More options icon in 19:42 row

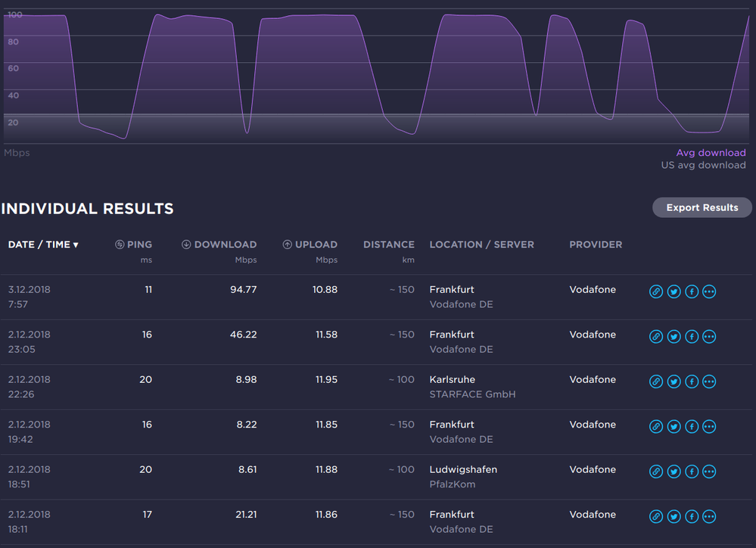point(709,426)
